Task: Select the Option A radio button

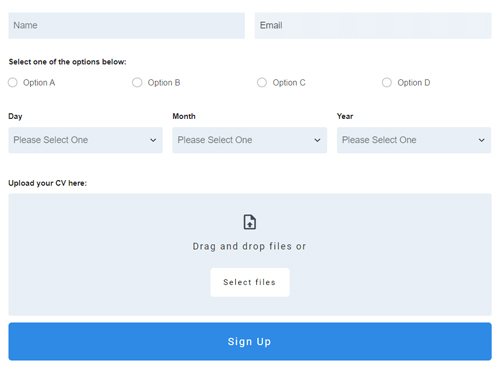Action: (x=13, y=82)
